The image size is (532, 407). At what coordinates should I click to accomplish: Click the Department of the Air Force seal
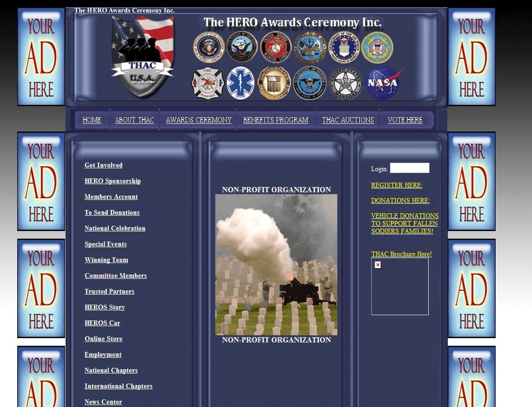(x=344, y=47)
